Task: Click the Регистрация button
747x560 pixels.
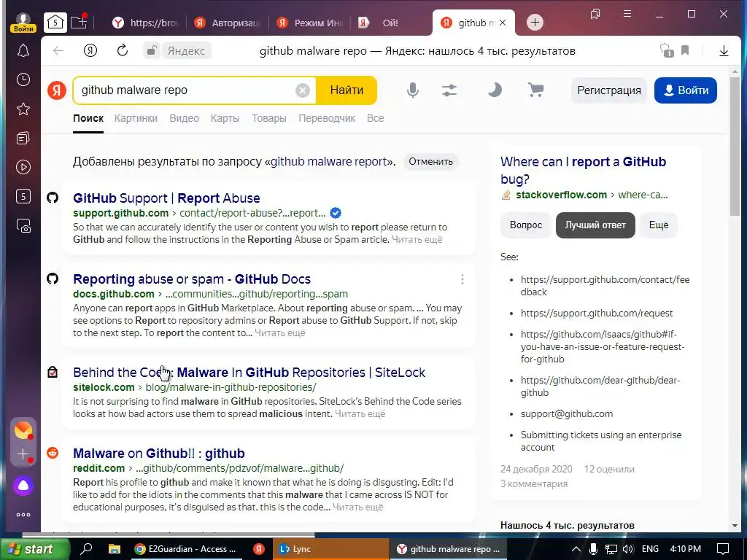Action: pos(609,90)
